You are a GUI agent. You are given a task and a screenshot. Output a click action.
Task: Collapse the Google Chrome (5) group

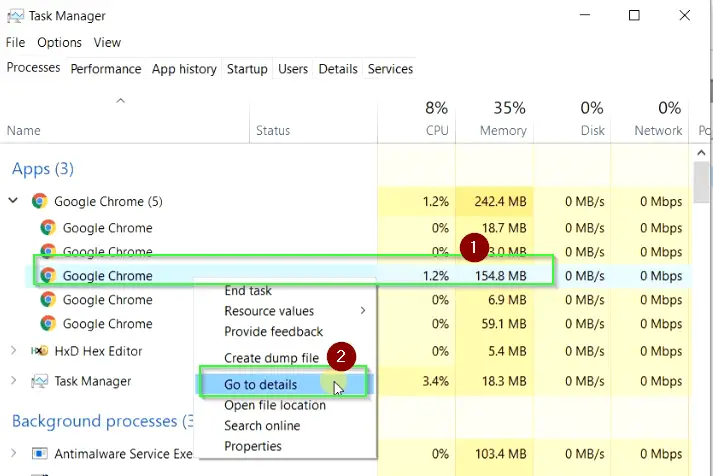13,200
